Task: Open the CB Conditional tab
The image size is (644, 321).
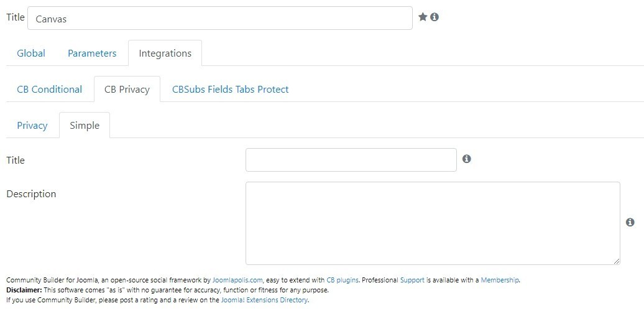Action: tap(49, 89)
